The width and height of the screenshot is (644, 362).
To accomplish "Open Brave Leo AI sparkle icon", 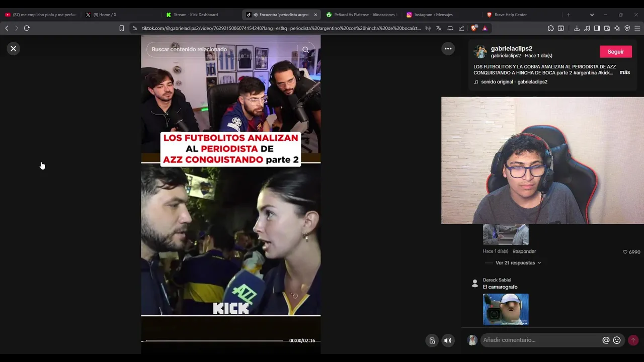I will click(617, 28).
